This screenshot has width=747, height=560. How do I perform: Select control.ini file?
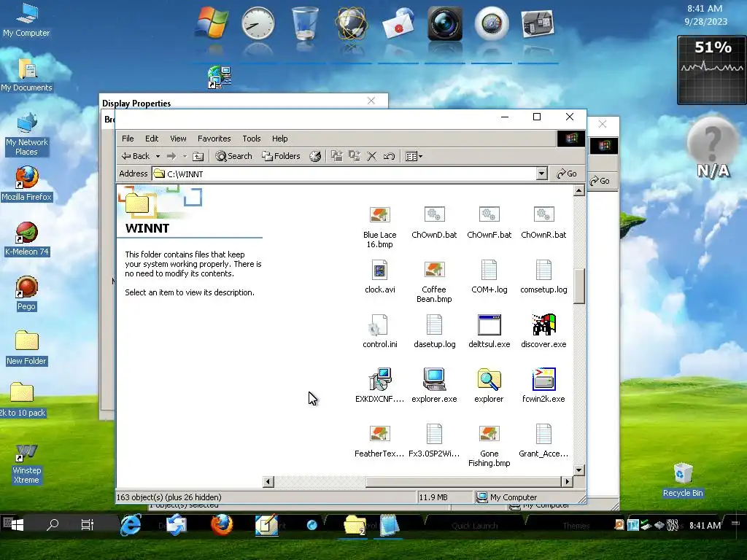pos(379,332)
